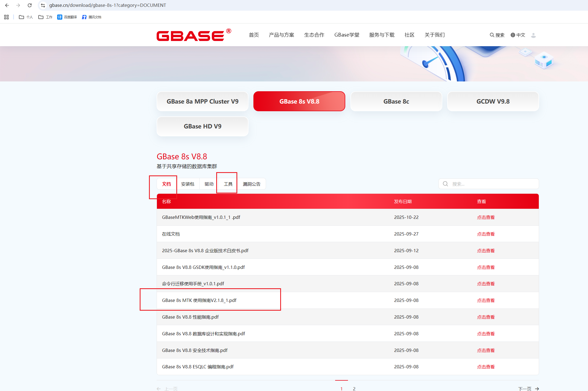
Task: Switch to the 安装包 tab
Action: click(x=188, y=184)
